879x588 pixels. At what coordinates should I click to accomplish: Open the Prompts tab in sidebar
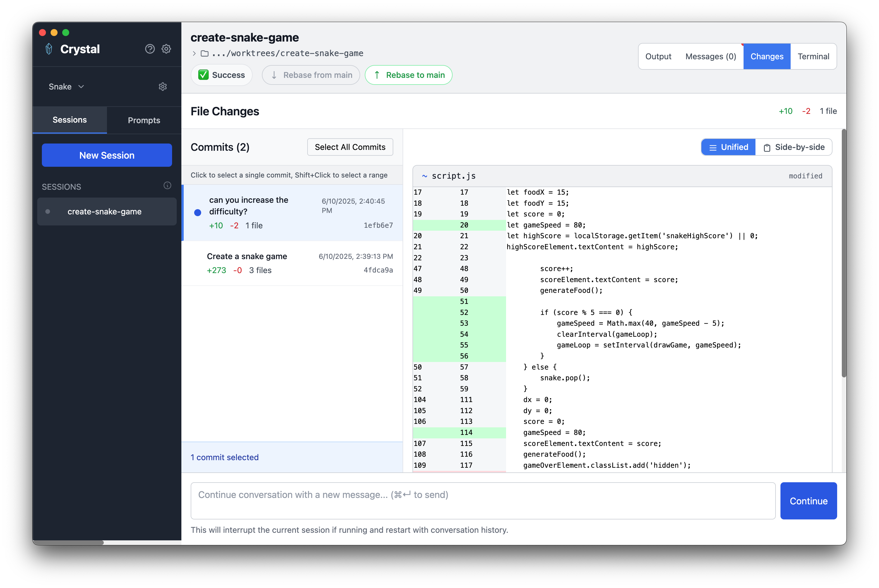pos(144,120)
